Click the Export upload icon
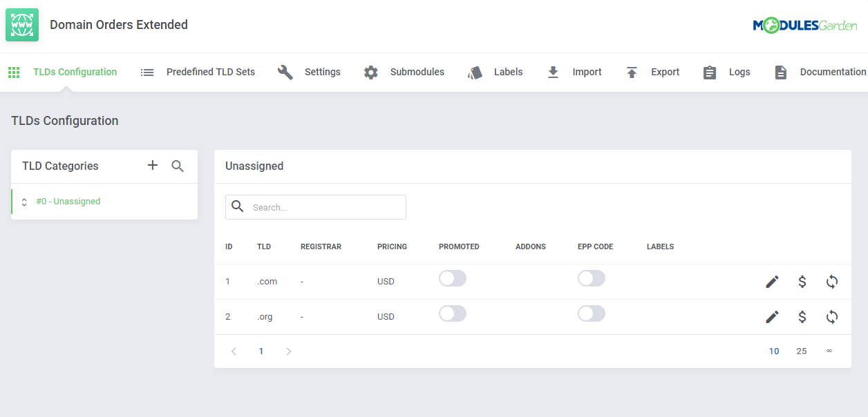This screenshot has height=417, width=868. [x=632, y=72]
